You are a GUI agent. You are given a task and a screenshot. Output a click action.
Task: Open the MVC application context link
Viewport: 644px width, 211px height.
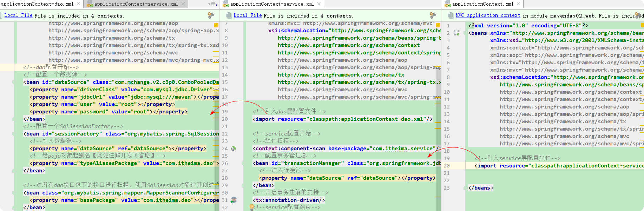coord(488,15)
